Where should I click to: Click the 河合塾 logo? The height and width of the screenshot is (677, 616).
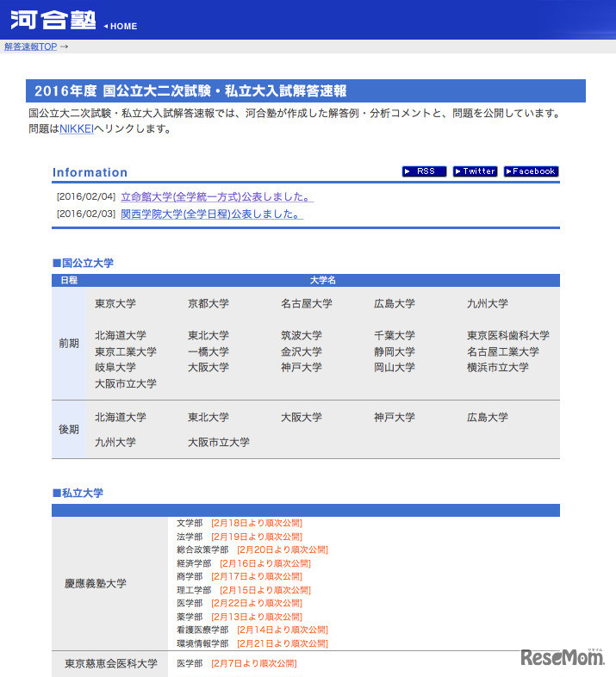53,20
